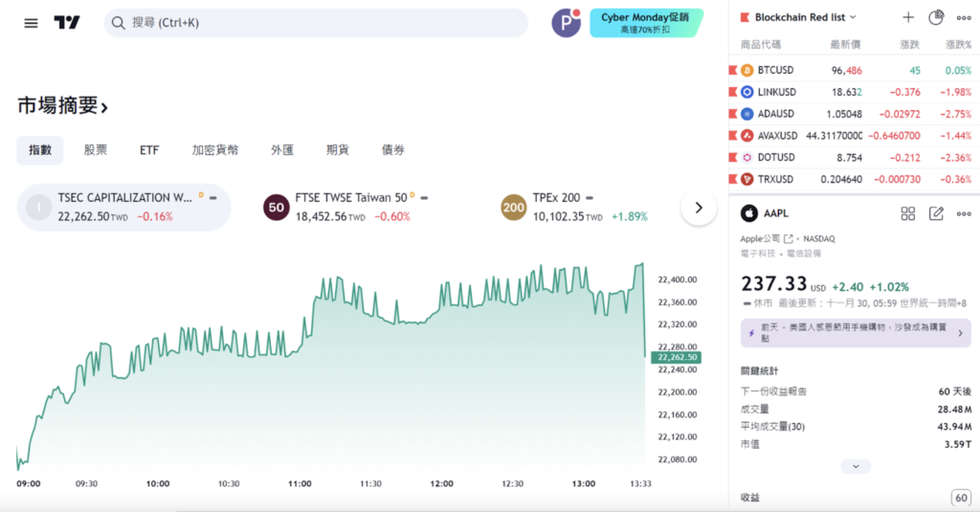Click the TradingView logo
The height and width of the screenshot is (512, 980).
click(x=67, y=23)
